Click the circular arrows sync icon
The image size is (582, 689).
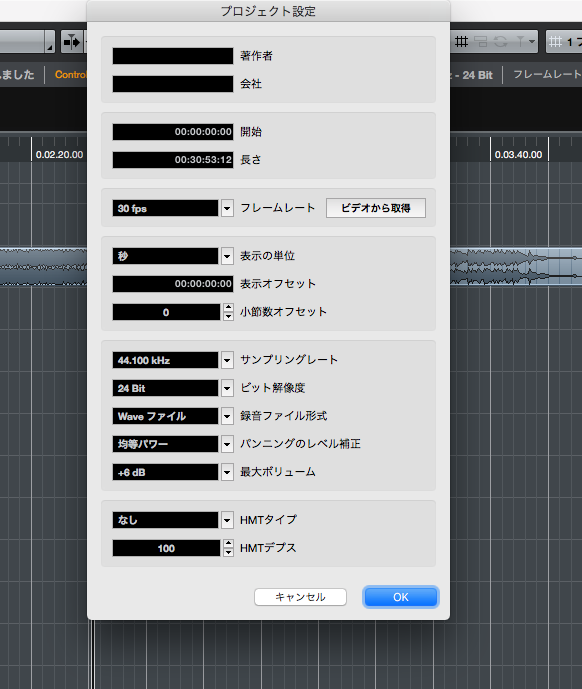[501, 42]
